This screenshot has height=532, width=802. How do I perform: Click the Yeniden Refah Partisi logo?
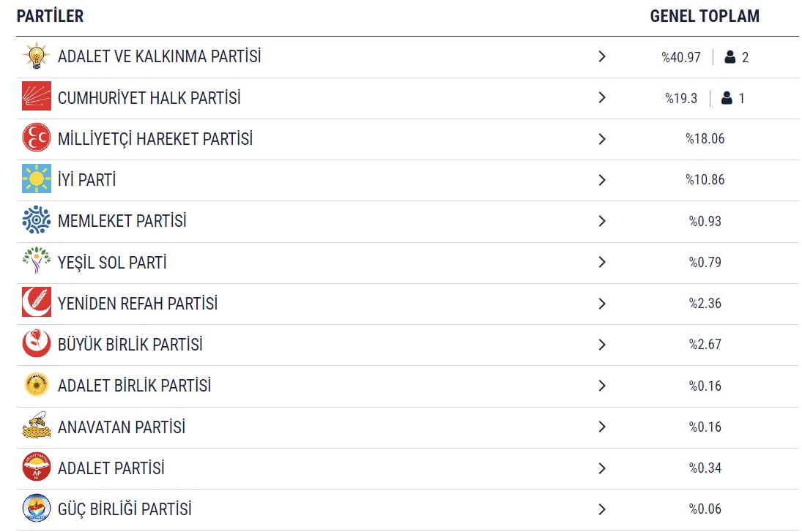click(36, 303)
